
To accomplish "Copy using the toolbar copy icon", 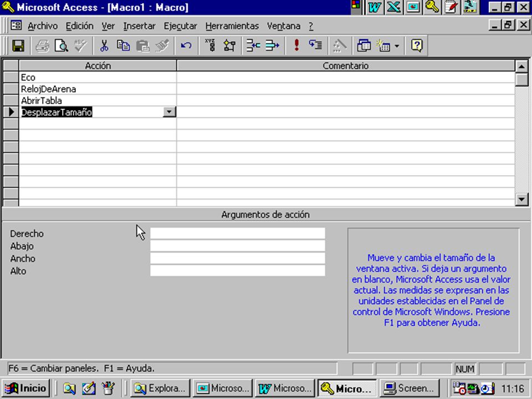I will click(x=123, y=45).
